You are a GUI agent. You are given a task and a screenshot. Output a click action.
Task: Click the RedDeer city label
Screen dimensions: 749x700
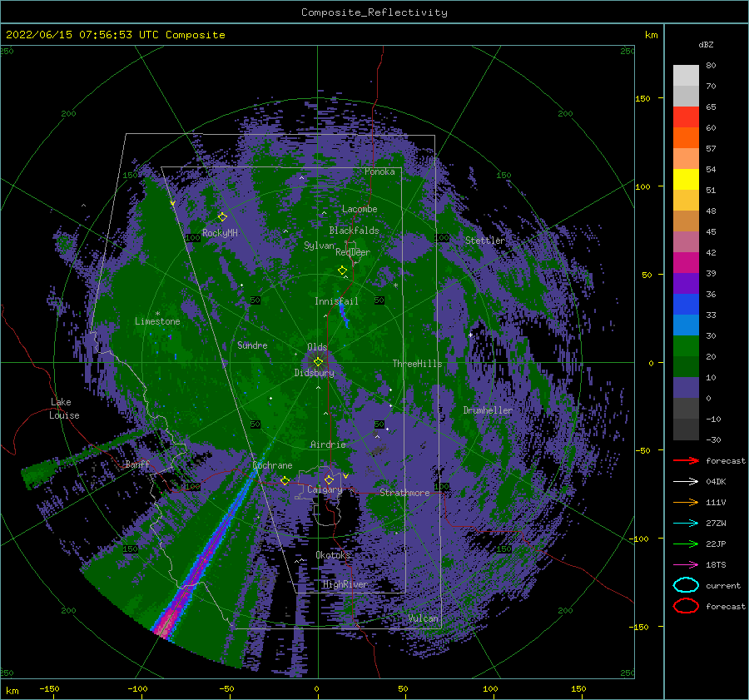pos(353,252)
